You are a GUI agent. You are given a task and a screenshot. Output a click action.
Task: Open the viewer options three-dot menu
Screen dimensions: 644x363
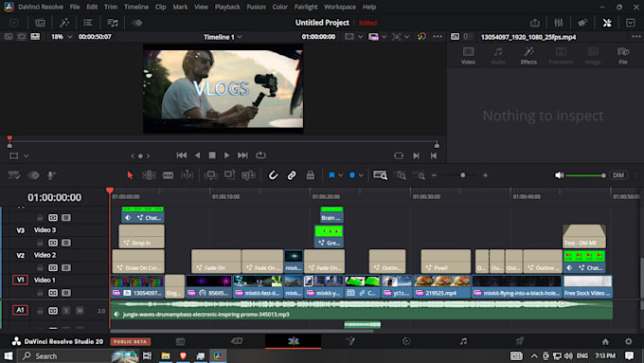pyautogui.click(x=438, y=37)
